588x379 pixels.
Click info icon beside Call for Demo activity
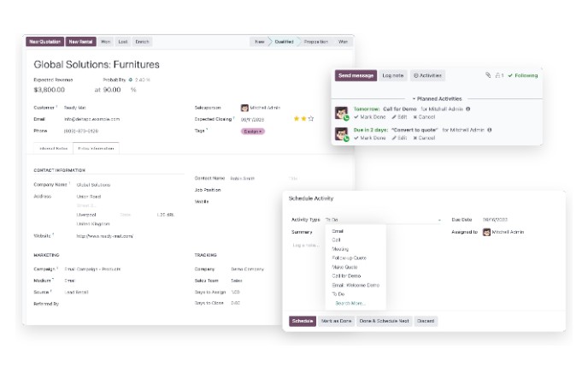coord(467,109)
